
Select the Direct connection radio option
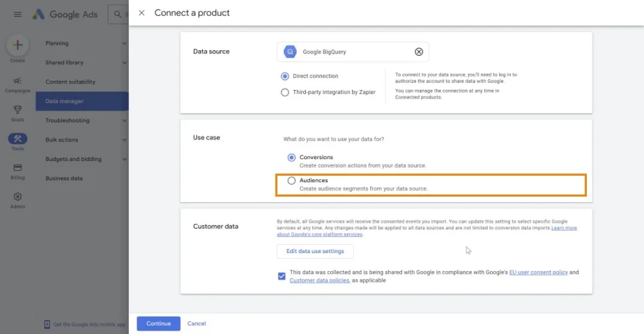coord(284,76)
